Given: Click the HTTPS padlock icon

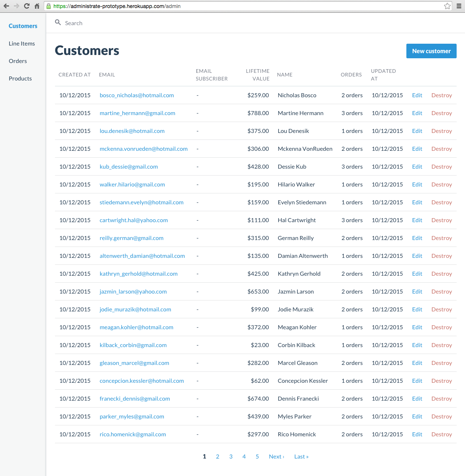Looking at the screenshot, I should (x=49, y=6).
